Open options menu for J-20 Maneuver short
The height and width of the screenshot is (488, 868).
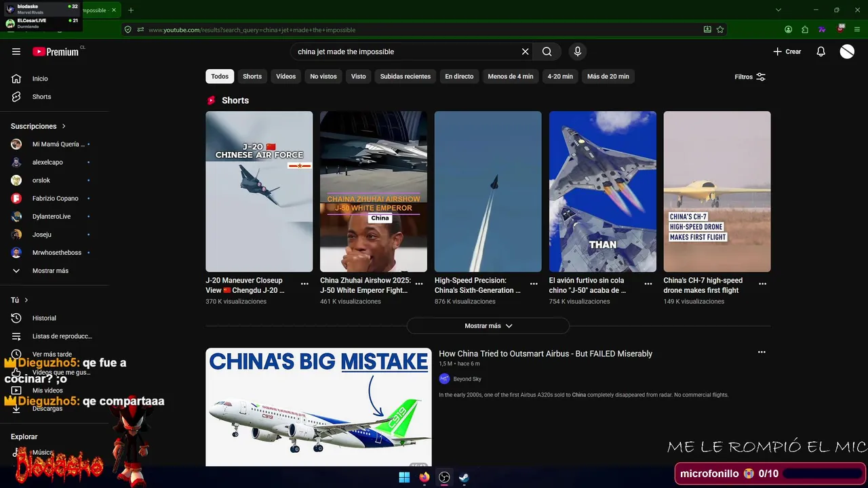click(304, 284)
